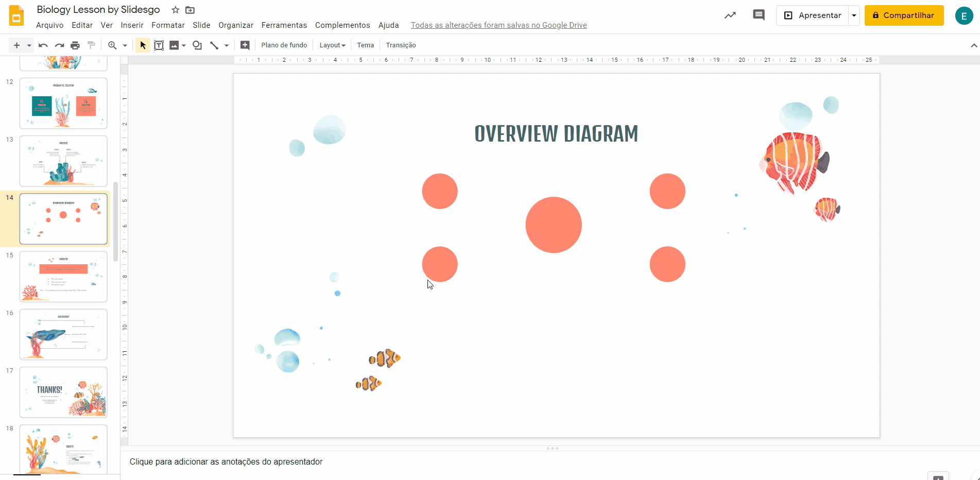The height and width of the screenshot is (480, 980).
Task: Click the OVERVIEW DIAGRAM title text
Action: 556,134
